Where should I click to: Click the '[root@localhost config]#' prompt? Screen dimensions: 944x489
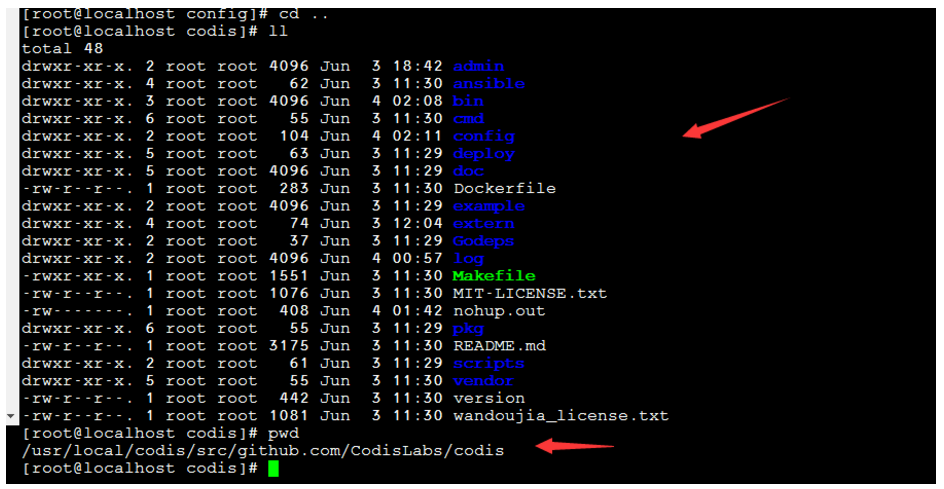144,14
